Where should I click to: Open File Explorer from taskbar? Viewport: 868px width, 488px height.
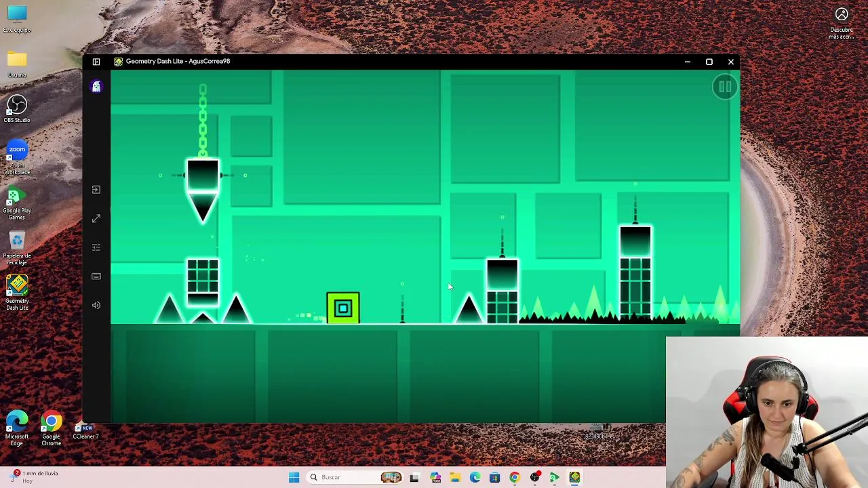click(455, 477)
